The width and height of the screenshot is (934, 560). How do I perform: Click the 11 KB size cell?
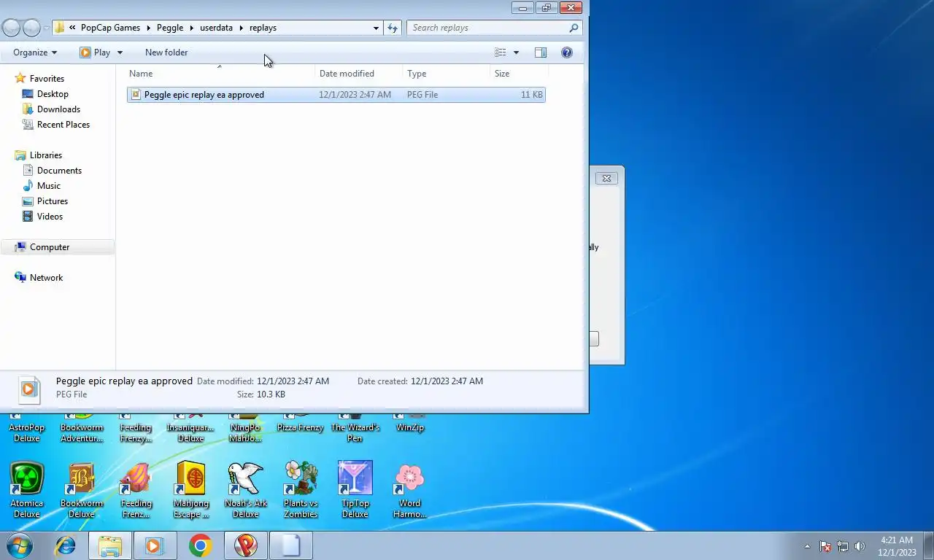532,95
